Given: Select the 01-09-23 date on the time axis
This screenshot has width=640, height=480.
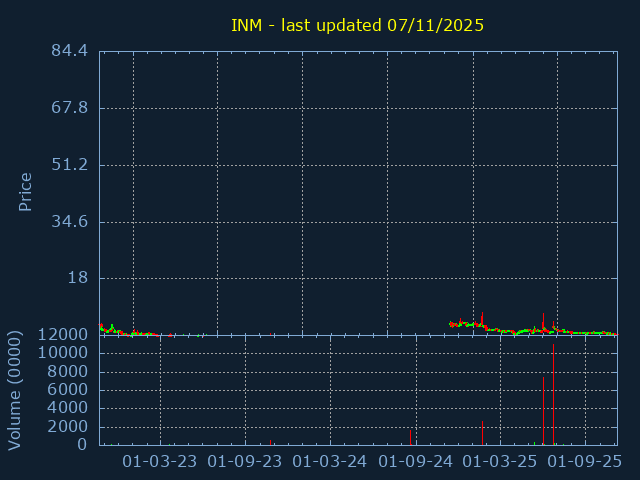Looking at the screenshot, I should tap(245, 462).
